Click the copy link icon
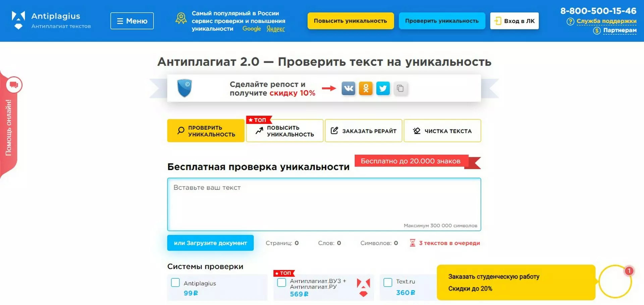The image size is (644, 305). pos(400,88)
